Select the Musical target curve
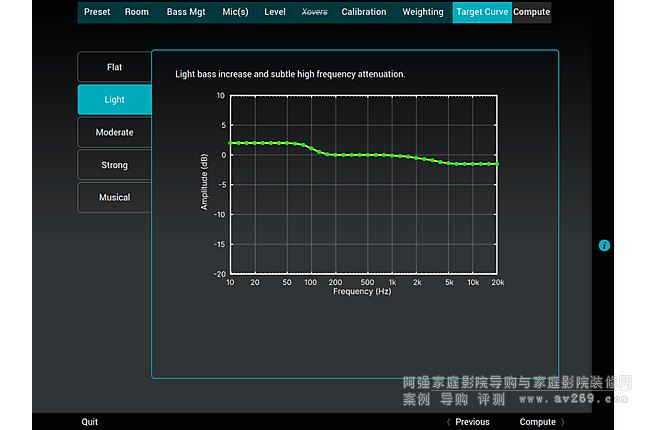This screenshot has width=650, height=430. click(x=115, y=197)
